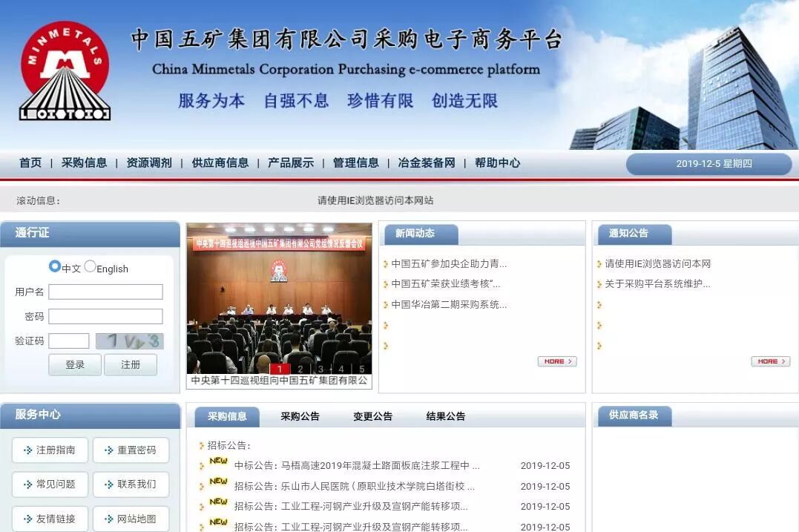
Task: Click the arrow icon beside 注册指南
Action: click(x=28, y=450)
